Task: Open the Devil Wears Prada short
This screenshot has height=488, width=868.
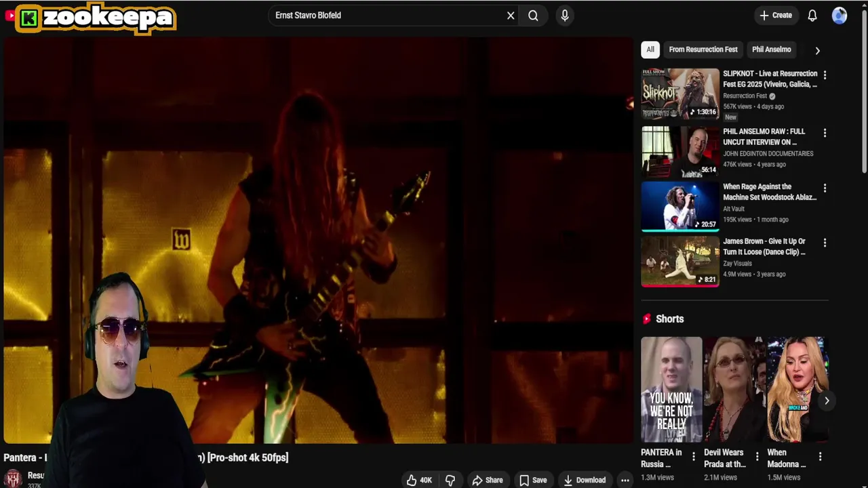Action: tap(734, 390)
